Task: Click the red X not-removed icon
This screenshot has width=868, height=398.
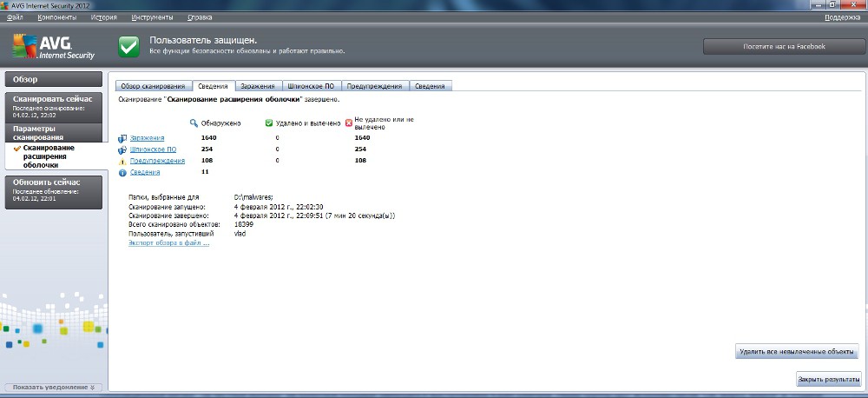Action: pyautogui.click(x=349, y=123)
